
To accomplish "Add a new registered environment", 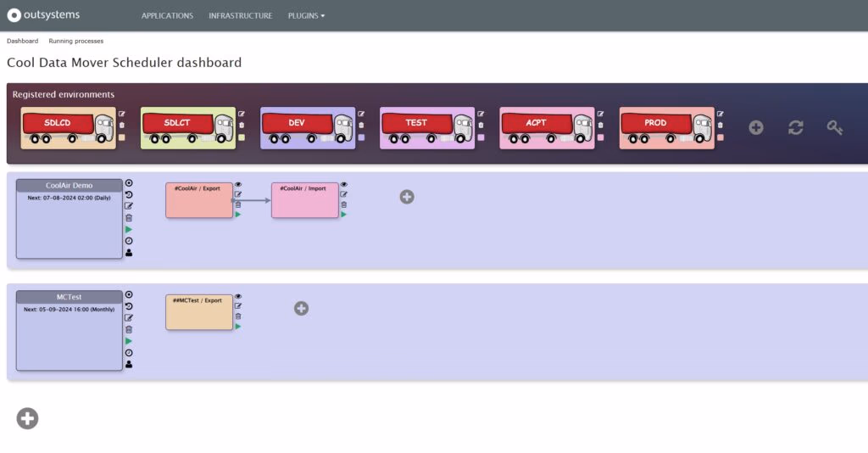I will click(756, 127).
